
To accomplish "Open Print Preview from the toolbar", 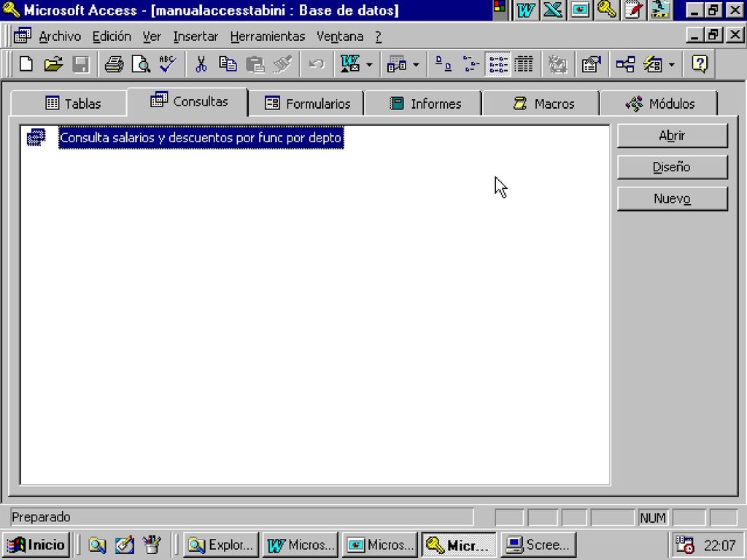I will coord(141,64).
